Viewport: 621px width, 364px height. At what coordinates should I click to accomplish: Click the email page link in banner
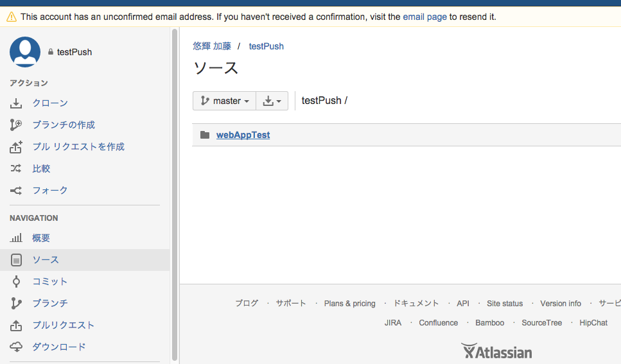pyautogui.click(x=424, y=17)
